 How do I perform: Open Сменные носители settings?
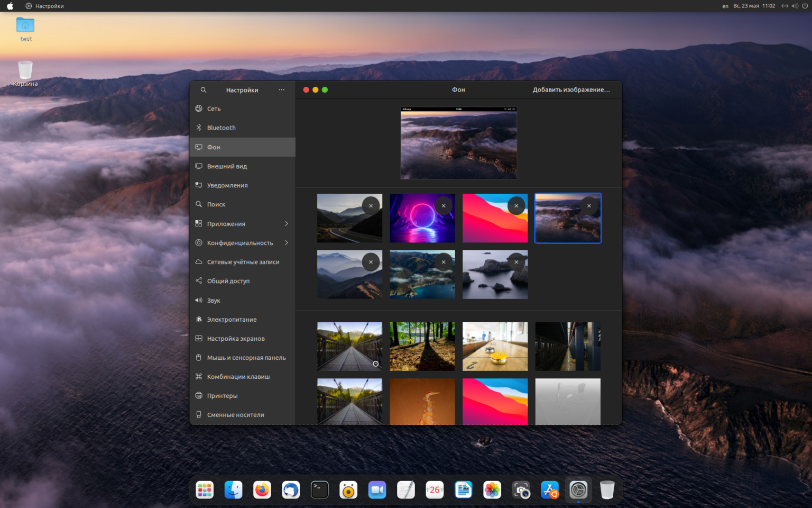[243, 415]
